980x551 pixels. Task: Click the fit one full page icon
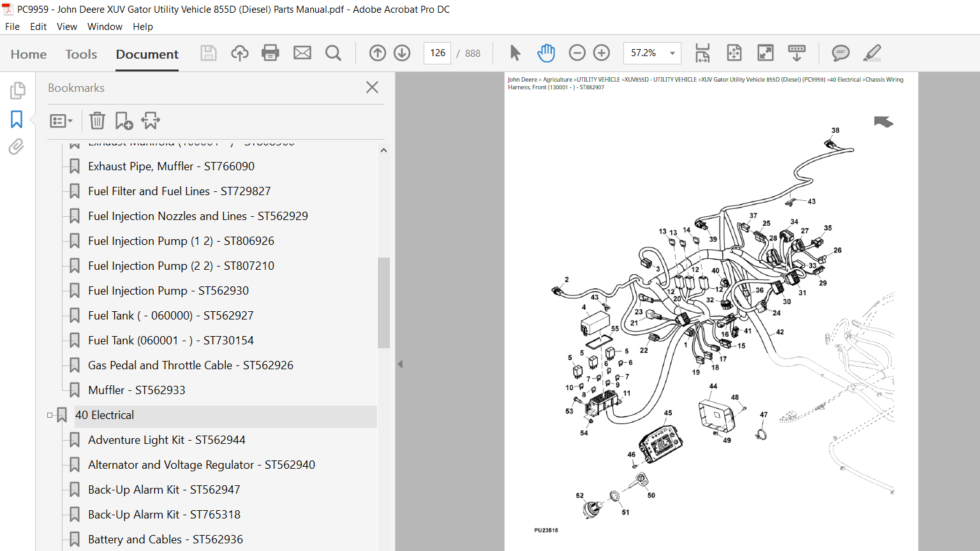pos(734,53)
